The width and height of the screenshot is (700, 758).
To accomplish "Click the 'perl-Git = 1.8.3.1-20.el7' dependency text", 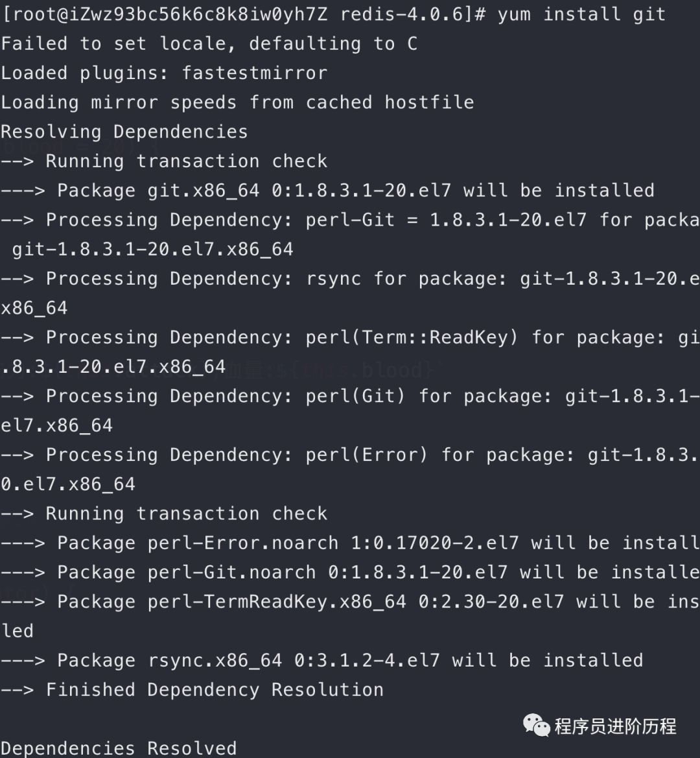I will [446, 220].
